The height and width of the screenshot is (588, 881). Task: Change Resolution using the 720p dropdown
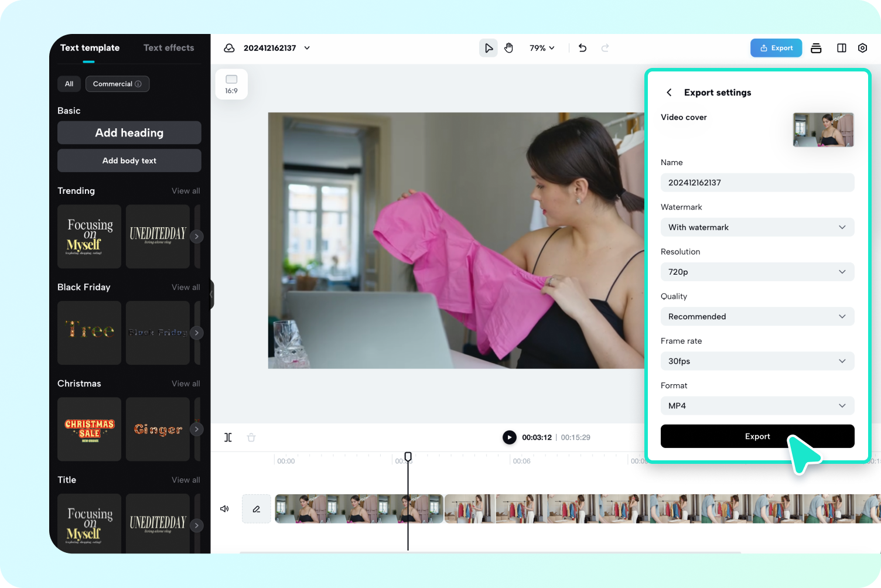pyautogui.click(x=757, y=272)
